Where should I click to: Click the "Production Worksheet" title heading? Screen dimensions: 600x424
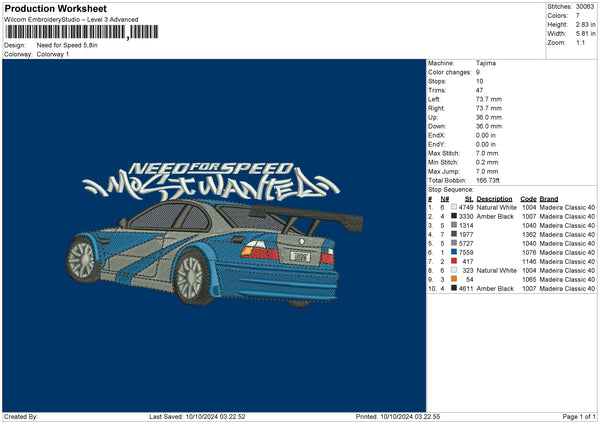[55, 8]
